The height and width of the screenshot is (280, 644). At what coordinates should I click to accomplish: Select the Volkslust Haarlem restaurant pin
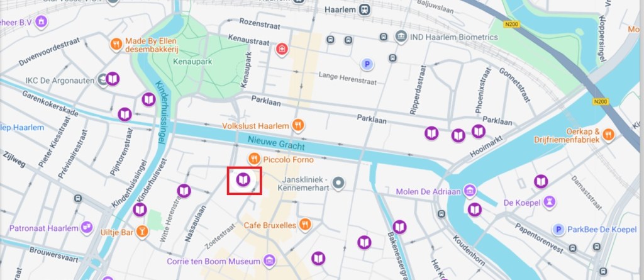(x=298, y=125)
